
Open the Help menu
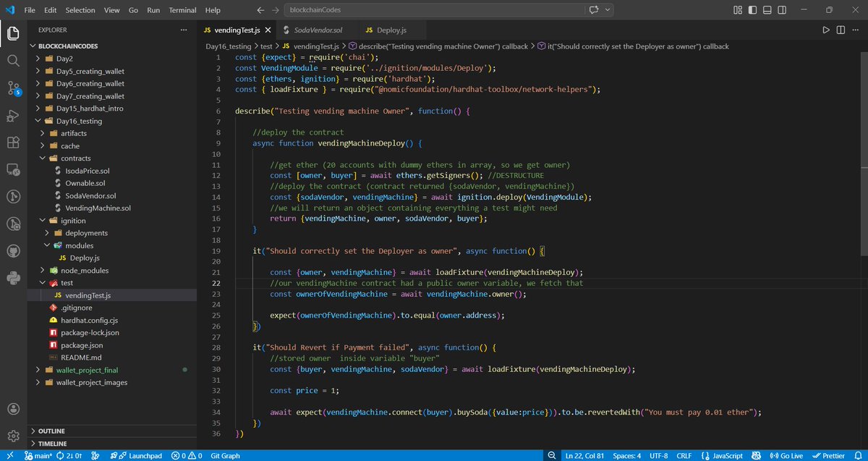[x=213, y=10]
